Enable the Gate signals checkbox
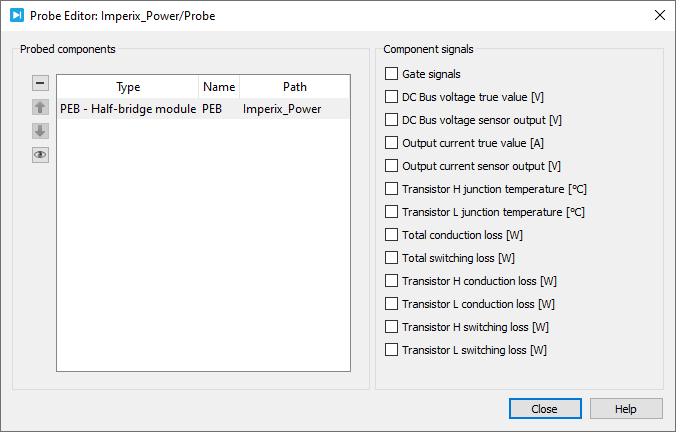 391,74
